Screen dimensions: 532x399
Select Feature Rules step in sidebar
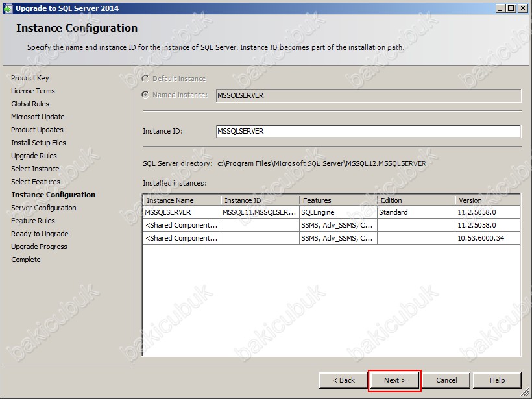click(33, 221)
